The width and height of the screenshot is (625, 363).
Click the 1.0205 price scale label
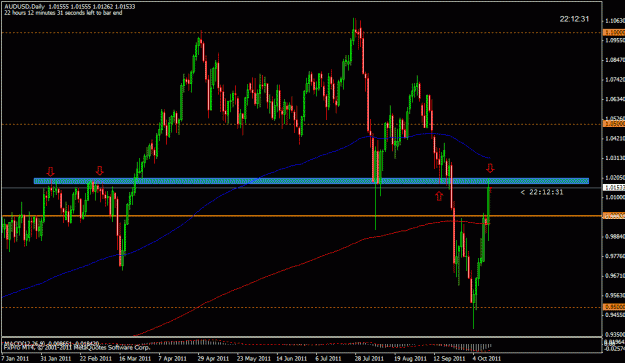coord(615,177)
